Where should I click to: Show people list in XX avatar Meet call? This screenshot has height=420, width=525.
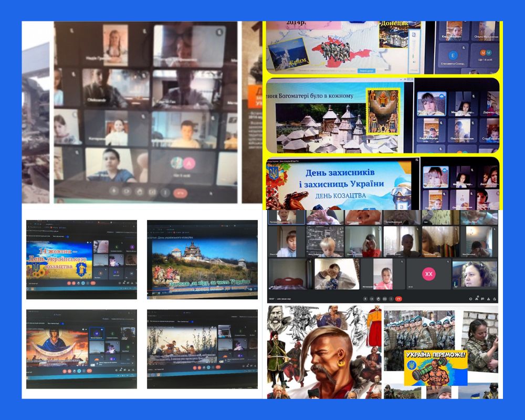coord(477,299)
